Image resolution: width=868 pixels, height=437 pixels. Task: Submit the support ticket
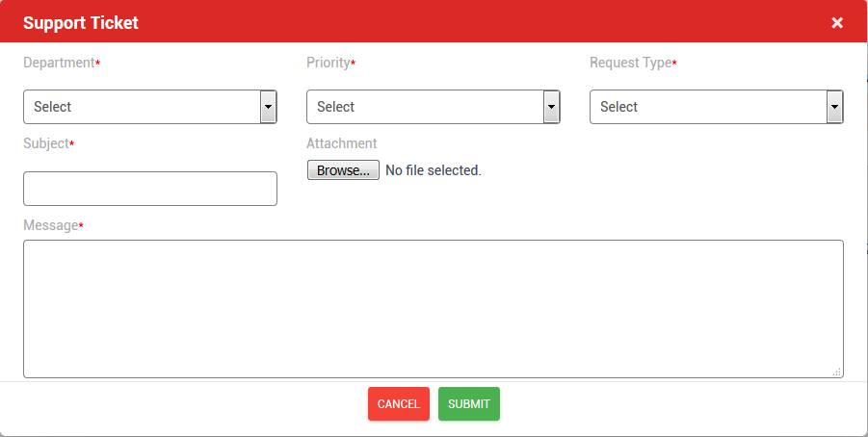(x=469, y=404)
